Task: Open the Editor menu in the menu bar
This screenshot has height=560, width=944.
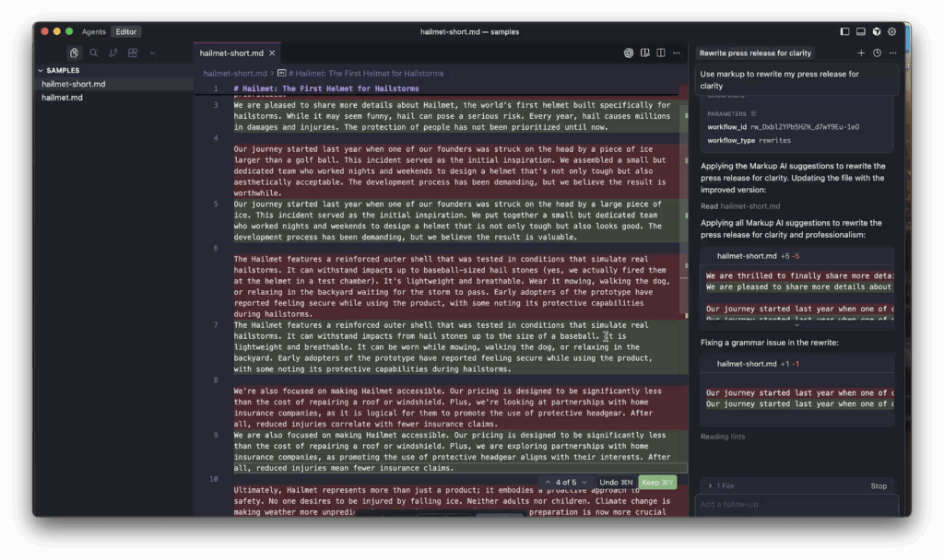Action: (x=125, y=30)
